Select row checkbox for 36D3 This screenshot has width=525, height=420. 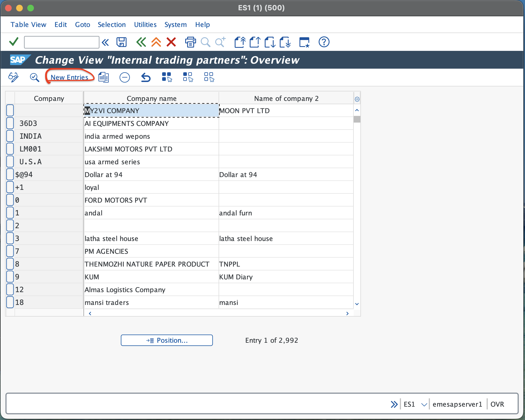point(10,123)
